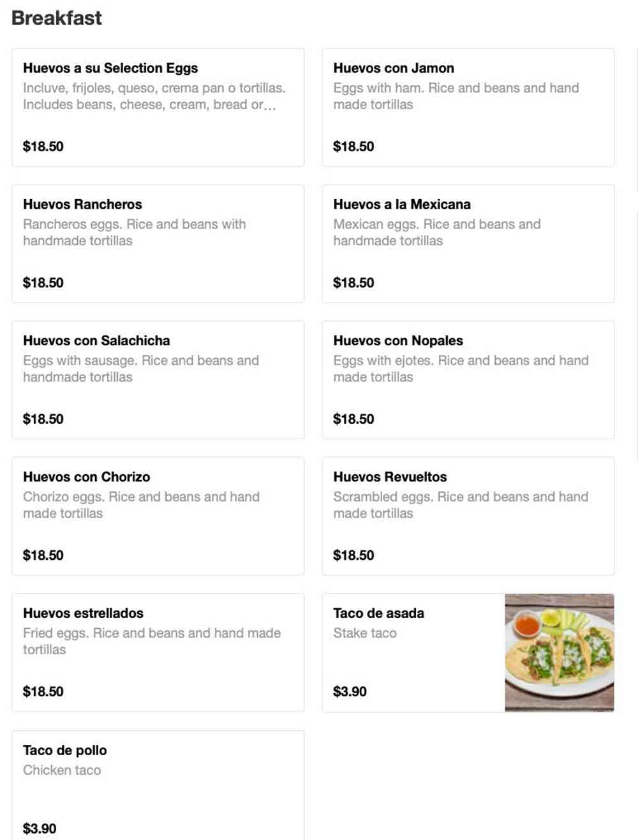Open the Huevos con Nopales card
Screen dimensions: 638x840
click(x=468, y=380)
